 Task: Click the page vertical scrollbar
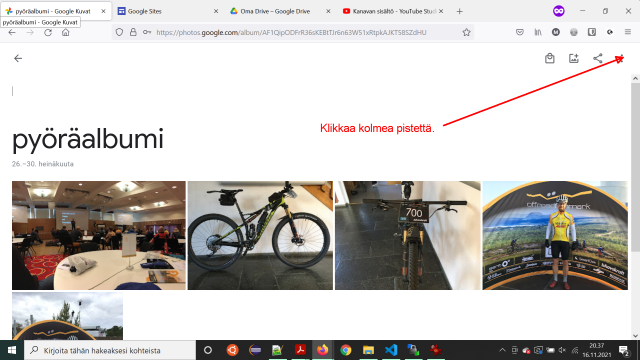[x=635, y=167]
